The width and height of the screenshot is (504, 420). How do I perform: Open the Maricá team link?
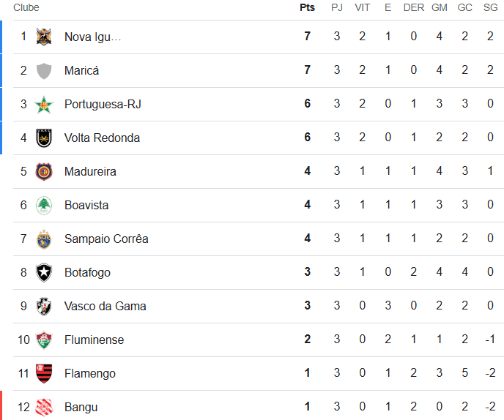81,70
